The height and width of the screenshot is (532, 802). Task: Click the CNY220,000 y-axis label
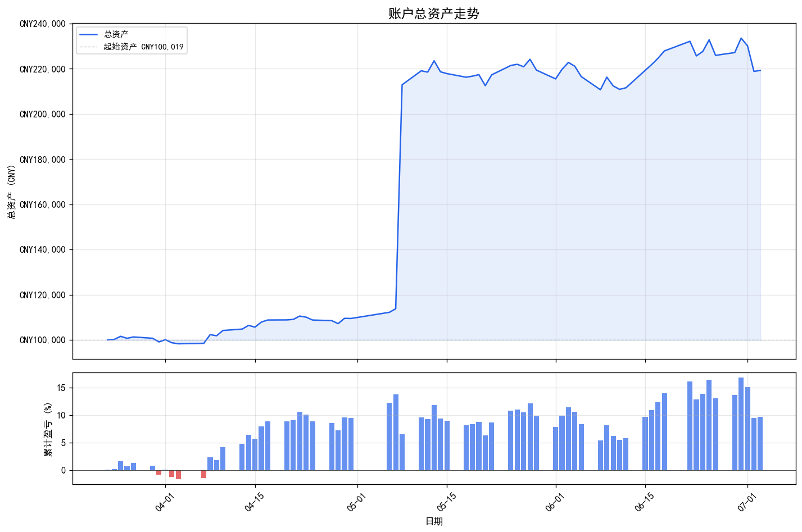click(x=42, y=69)
